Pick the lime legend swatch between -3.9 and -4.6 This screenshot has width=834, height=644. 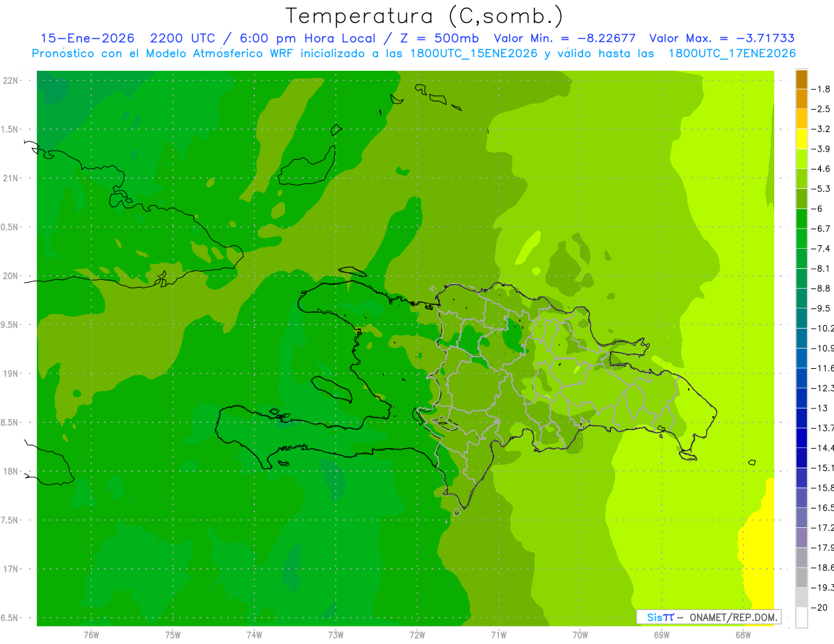[801, 158]
